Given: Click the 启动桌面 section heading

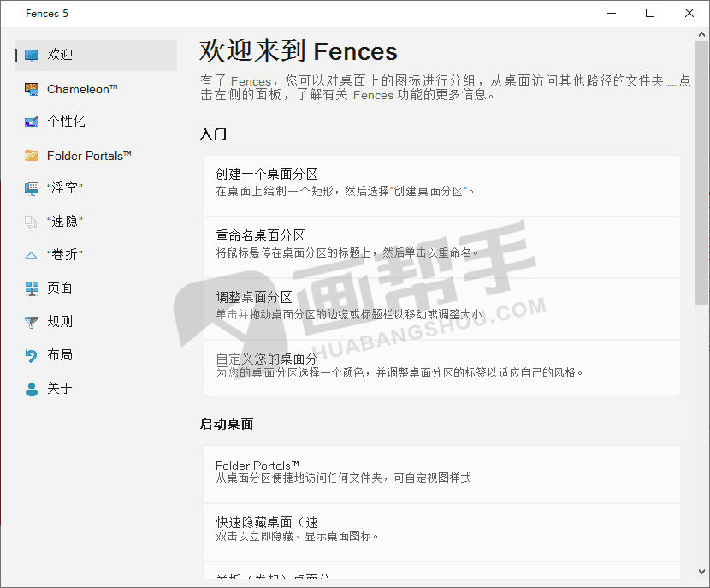Looking at the screenshot, I should coord(227,424).
